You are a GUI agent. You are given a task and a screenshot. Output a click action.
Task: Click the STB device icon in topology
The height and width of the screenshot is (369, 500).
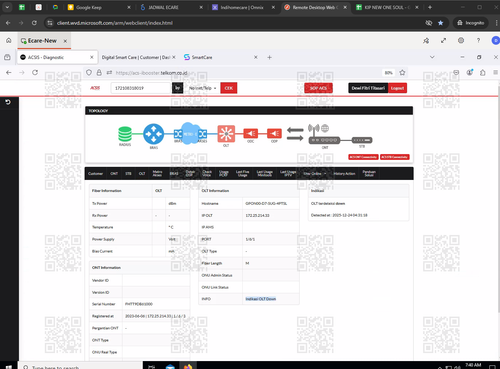[362, 140]
